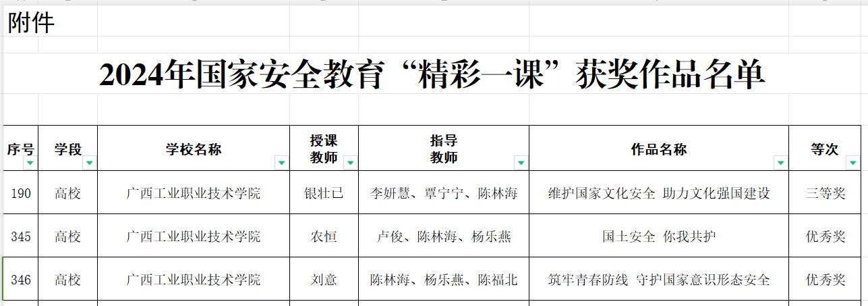Select the 指导教师 header cell

pyautogui.click(x=444, y=149)
